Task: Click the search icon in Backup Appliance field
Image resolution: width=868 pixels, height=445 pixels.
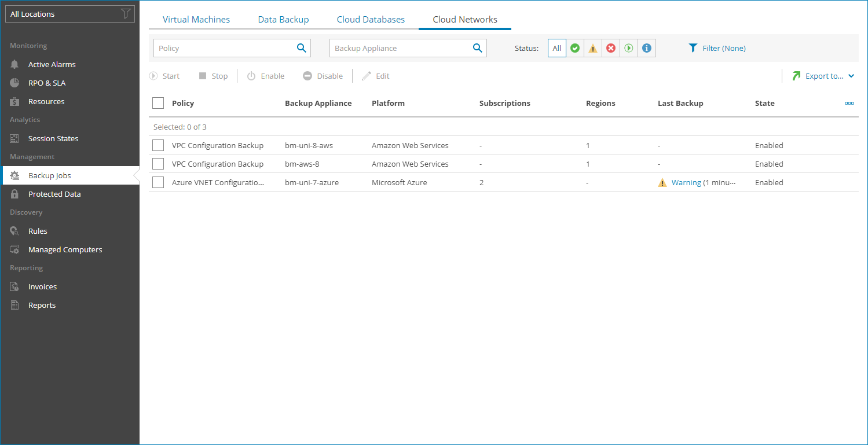Action: pos(477,48)
